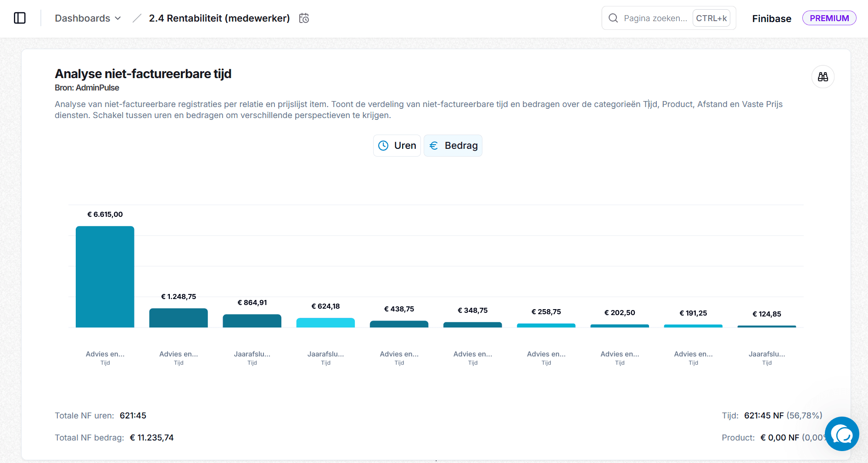Viewport: 868px width, 463px height.
Task: Toggle the sidebar panel open
Action: pyautogui.click(x=20, y=18)
